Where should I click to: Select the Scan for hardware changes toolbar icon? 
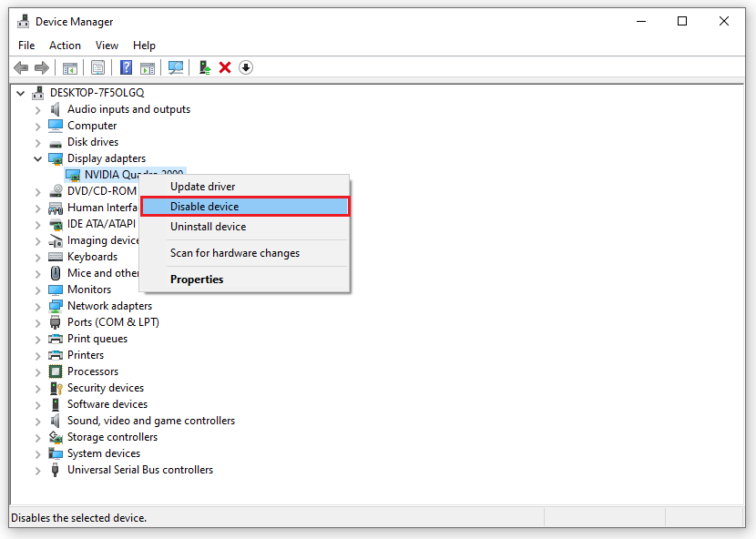coord(176,66)
